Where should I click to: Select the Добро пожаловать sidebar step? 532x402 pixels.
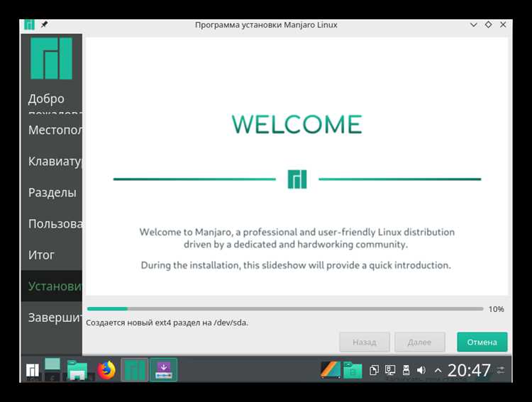tap(52, 102)
